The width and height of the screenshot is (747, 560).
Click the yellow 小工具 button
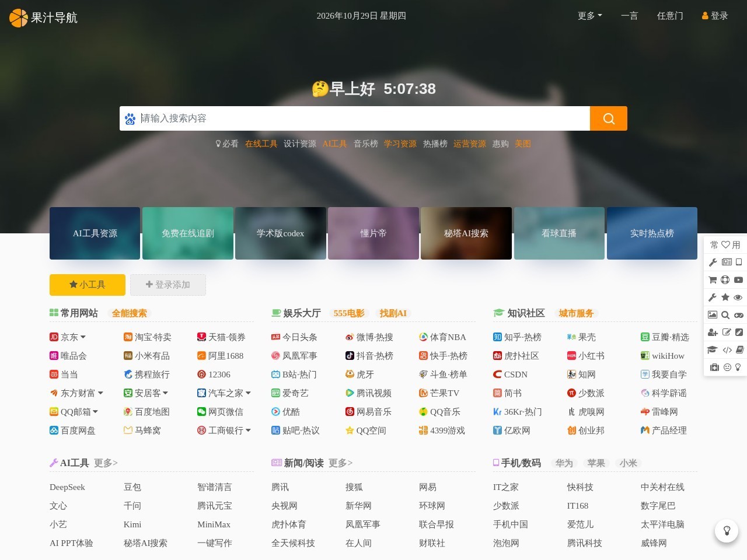pos(88,285)
